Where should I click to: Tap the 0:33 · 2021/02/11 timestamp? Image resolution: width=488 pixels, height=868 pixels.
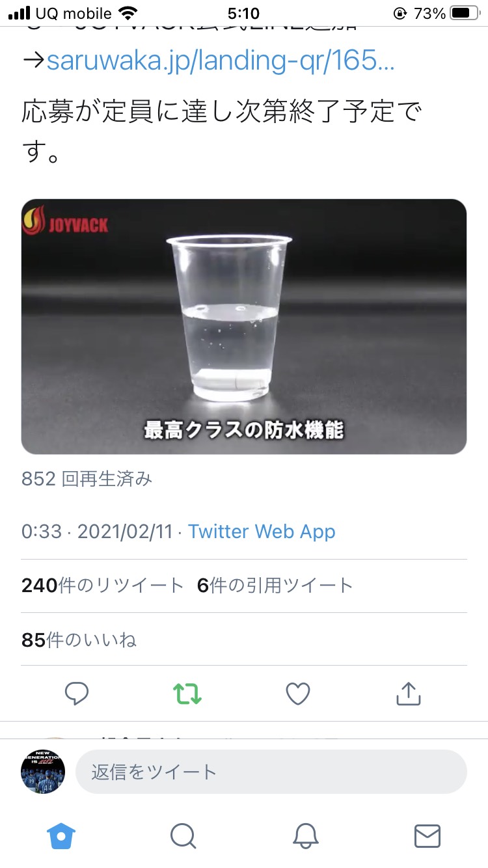click(x=97, y=532)
